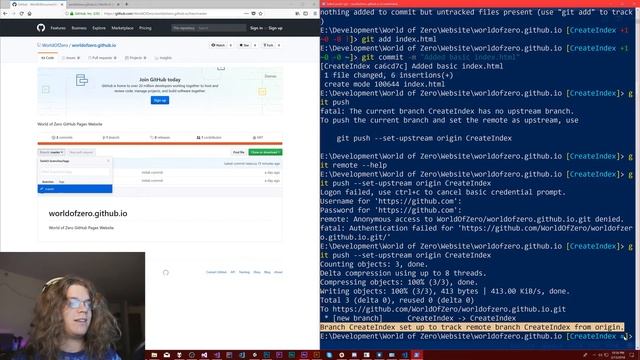Open Marketplace in GitHub header
Image resolution: width=640 pixels, height=360 pixels.
click(122, 28)
